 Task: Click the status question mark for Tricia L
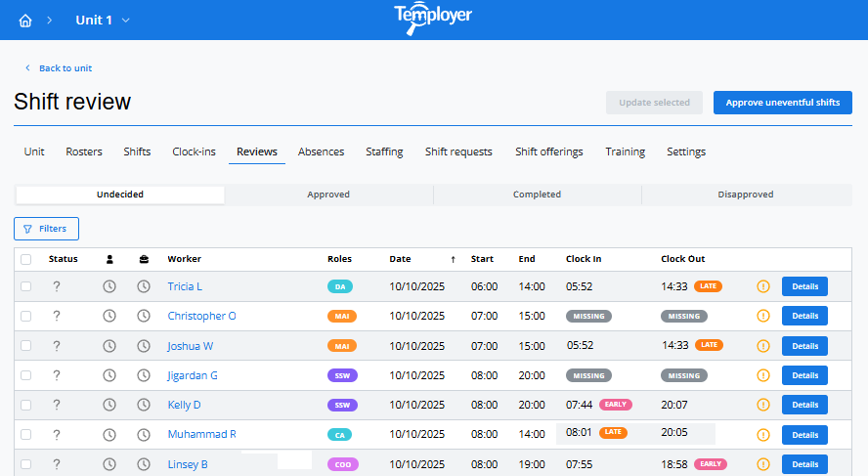click(57, 286)
